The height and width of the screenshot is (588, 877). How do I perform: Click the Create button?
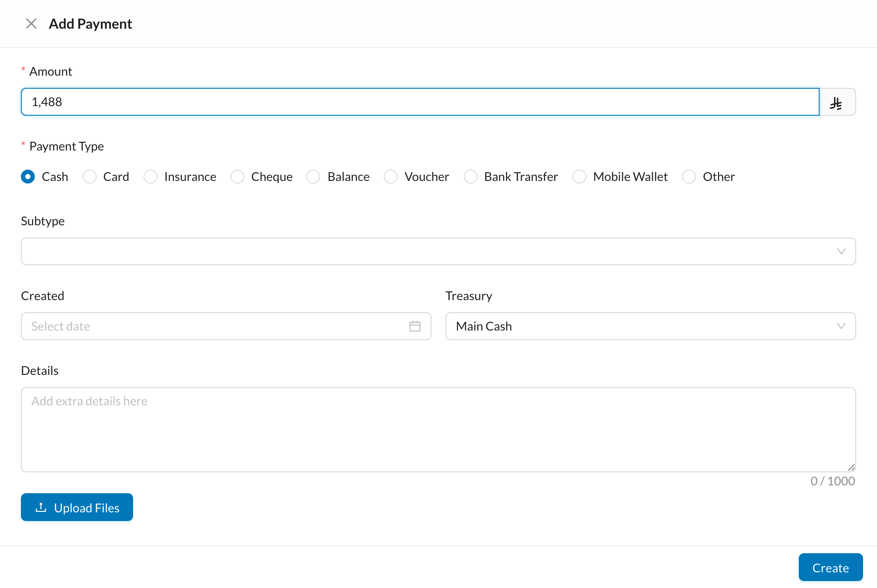pyautogui.click(x=830, y=567)
